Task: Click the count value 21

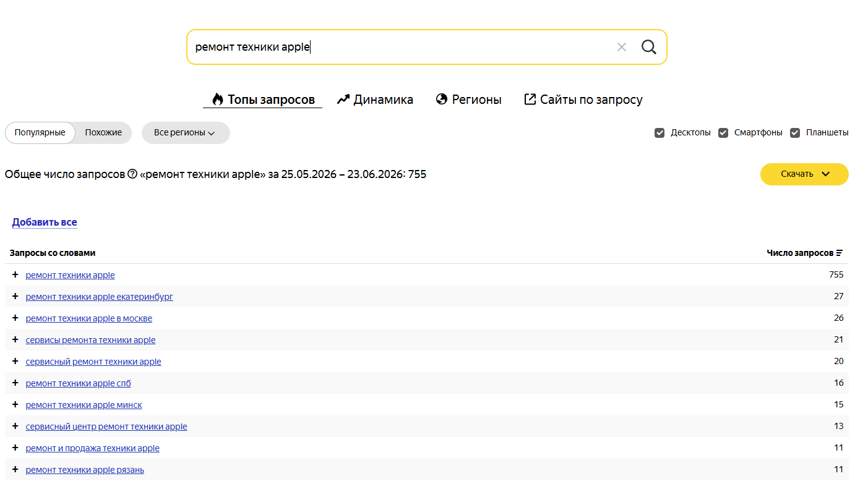Action: pyautogui.click(x=839, y=339)
